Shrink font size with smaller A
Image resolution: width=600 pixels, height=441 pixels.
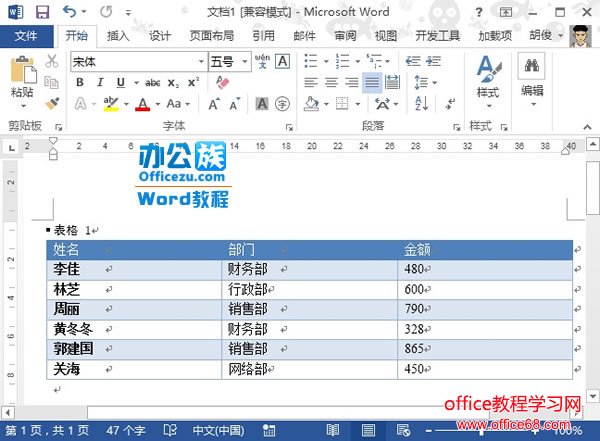[x=235, y=104]
